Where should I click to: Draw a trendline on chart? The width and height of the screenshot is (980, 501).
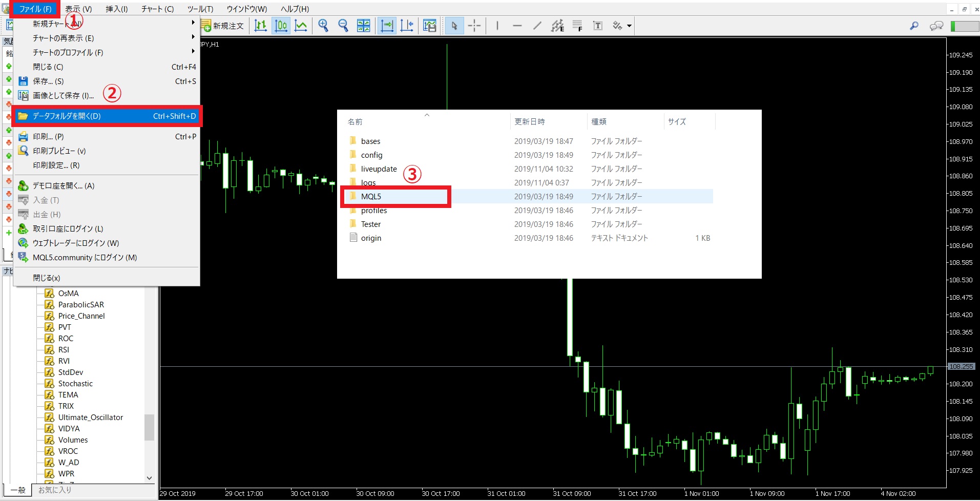(537, 26)
